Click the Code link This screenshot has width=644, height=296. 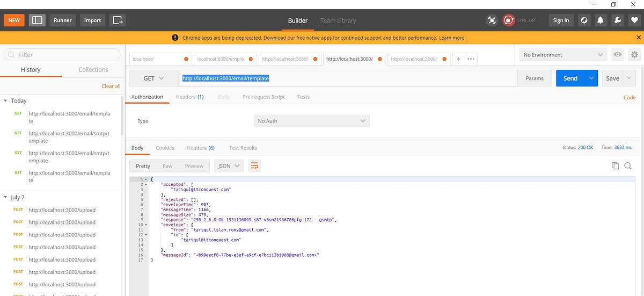coord(630,97)
